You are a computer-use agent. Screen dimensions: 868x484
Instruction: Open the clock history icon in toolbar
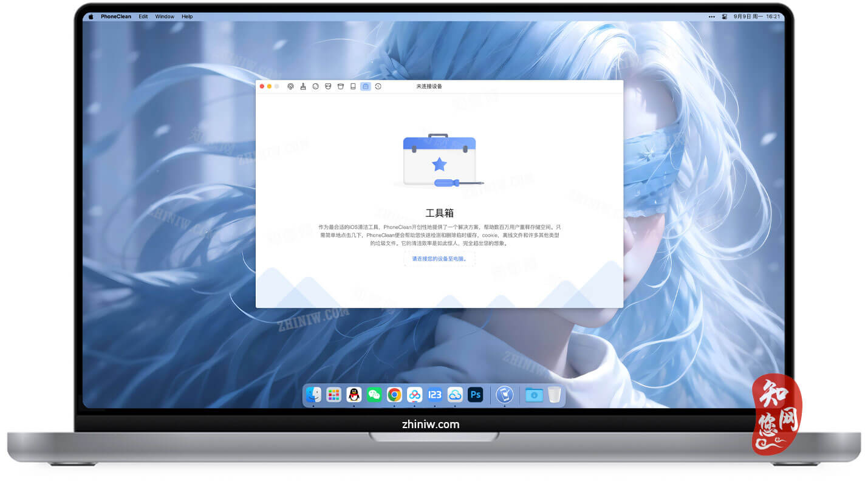(x=378, y=86)
